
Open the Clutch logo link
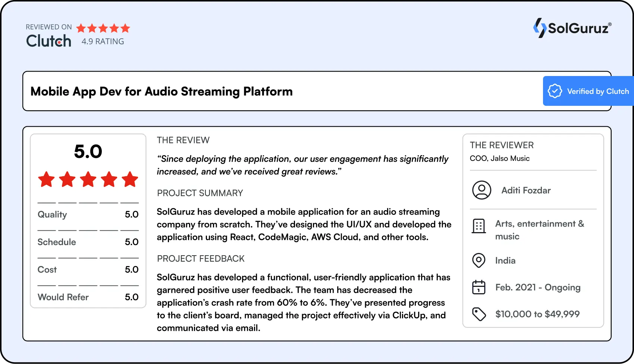[48, 40]
